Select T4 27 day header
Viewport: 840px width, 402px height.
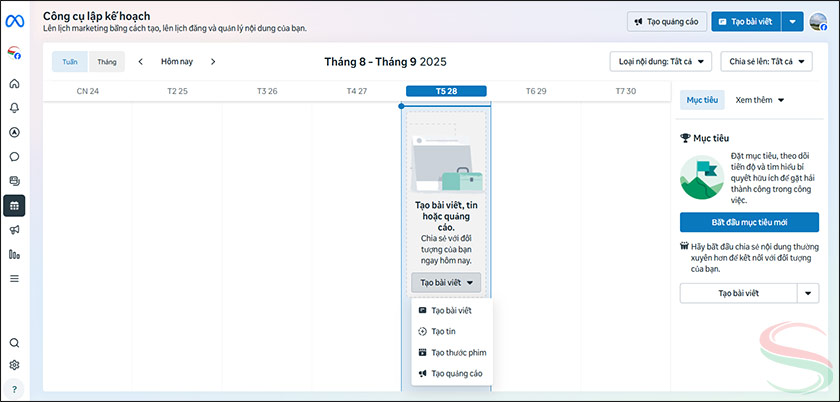[357, 91]
